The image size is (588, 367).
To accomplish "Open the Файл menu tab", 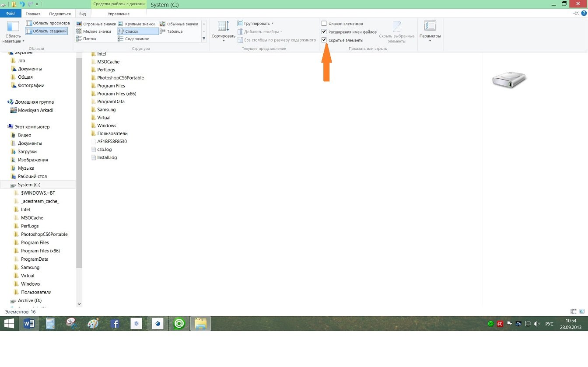I will pyautogui.click(x=10, y=14).
